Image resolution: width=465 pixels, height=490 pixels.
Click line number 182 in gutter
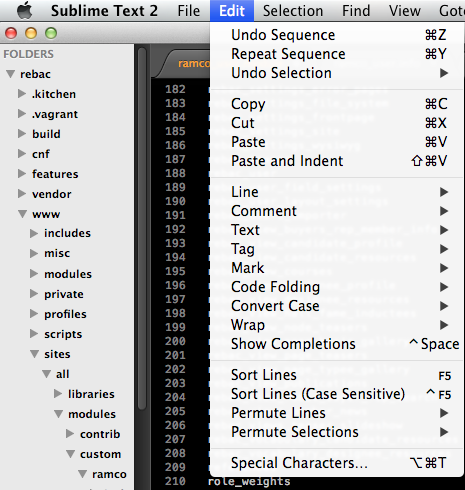[x=175, y=89]
